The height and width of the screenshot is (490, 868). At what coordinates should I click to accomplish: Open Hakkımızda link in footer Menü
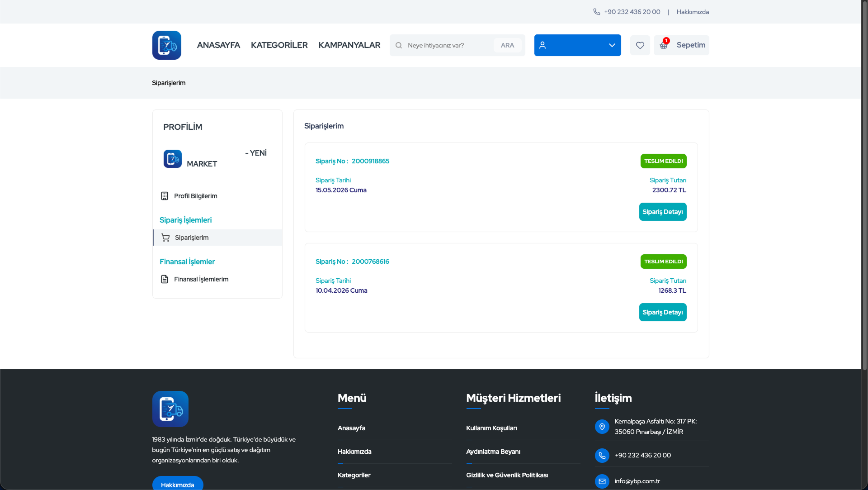tap(354, 452)
